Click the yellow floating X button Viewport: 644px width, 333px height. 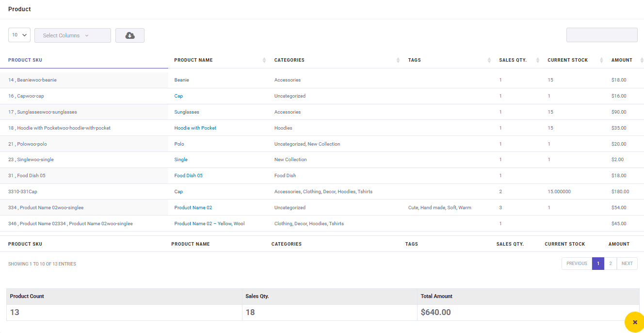(634, 322)
